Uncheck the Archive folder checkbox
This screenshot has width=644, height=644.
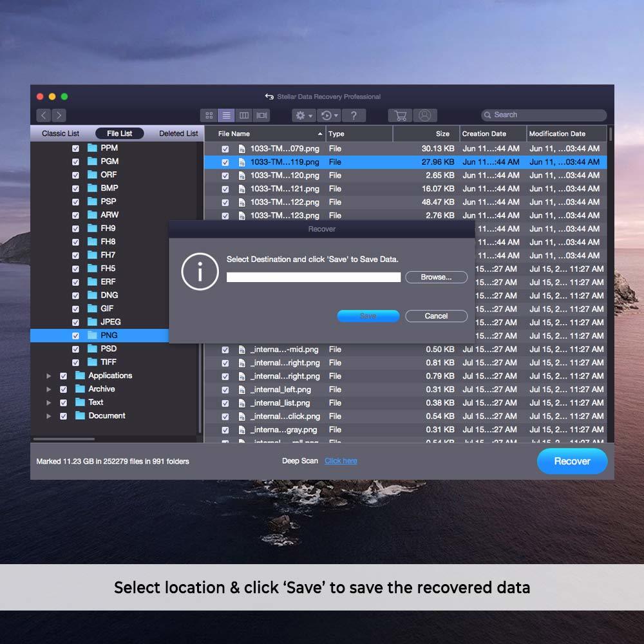click(63, 390)
